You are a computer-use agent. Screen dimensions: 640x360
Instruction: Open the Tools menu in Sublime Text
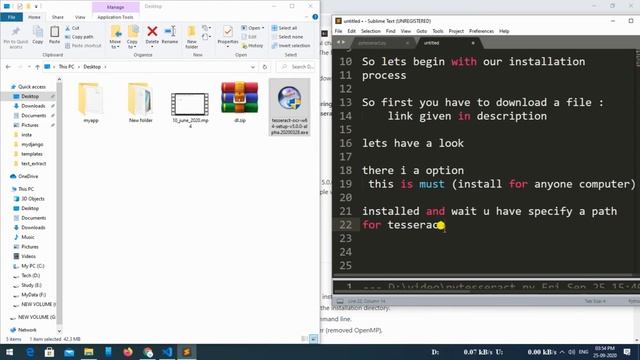pyautogui.click(x=438, y=31)
